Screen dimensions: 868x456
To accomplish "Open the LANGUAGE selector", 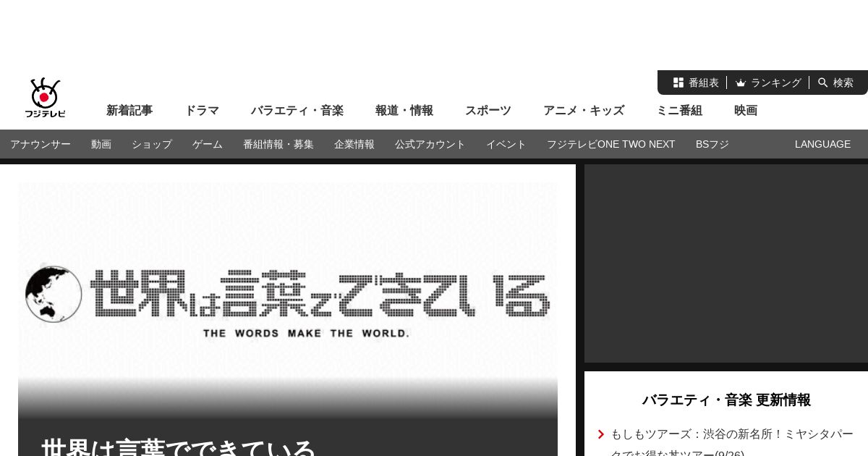I will click(x=822, y=144).
